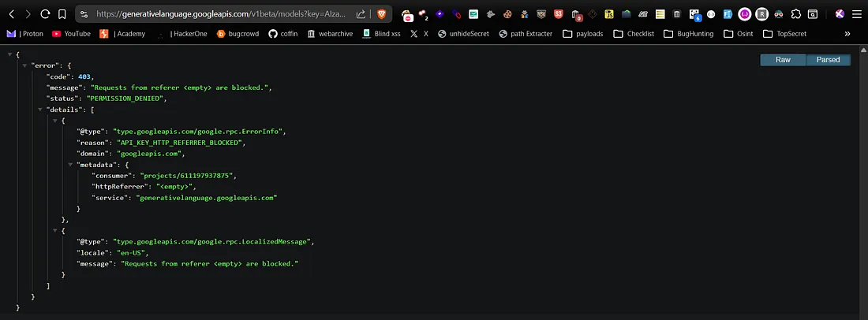Click the share icon in the address bar

tap(361, 14)
